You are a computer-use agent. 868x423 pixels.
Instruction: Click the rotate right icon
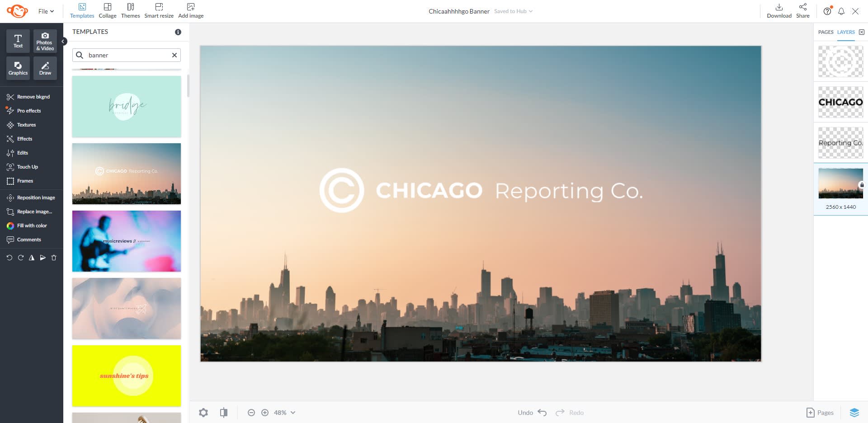click(x=20, y=258)
